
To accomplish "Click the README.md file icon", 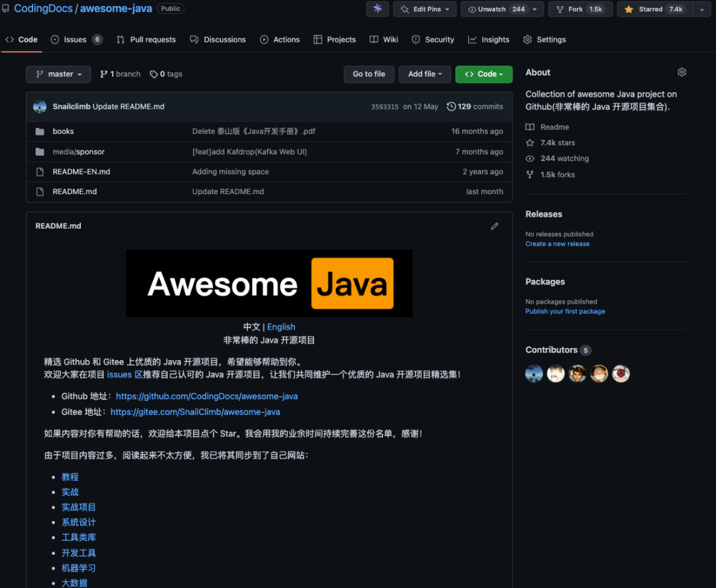I will pyautogui.click(x=40, y=192).
